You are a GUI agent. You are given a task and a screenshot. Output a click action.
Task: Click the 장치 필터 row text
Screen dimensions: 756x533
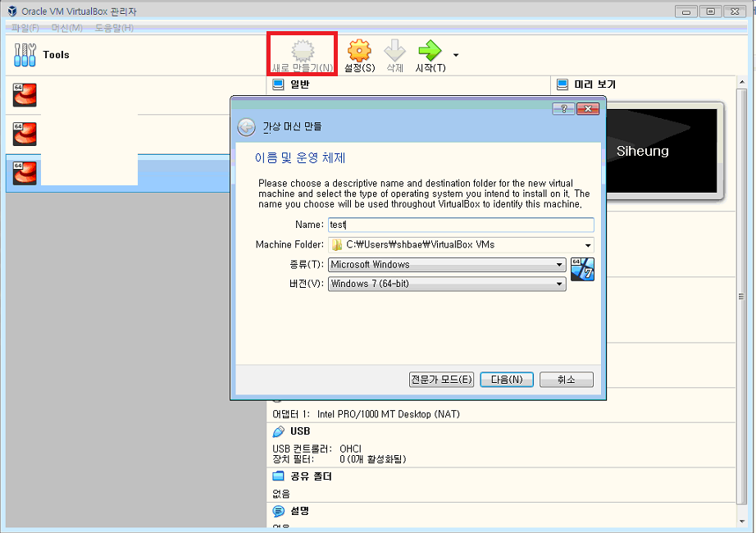(339, 459)
